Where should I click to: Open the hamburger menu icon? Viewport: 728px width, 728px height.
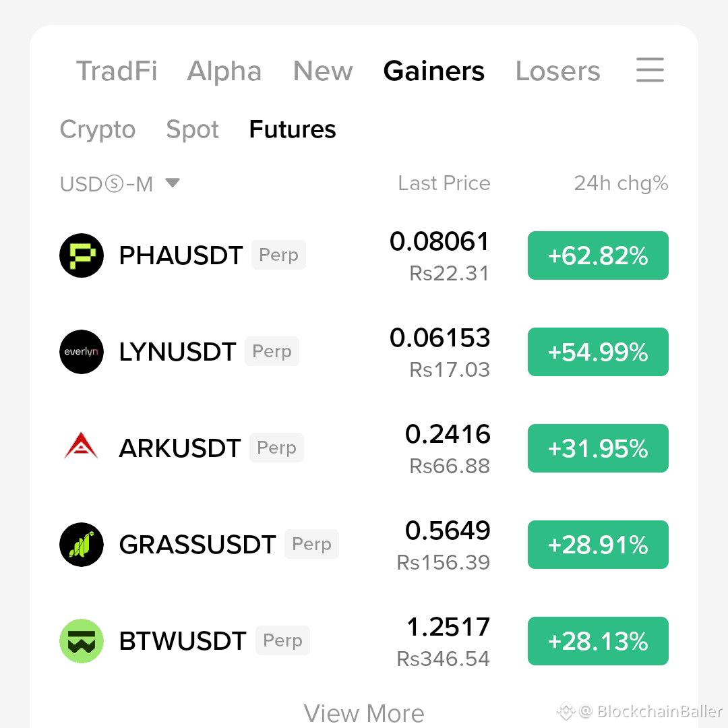coord(650,70)
